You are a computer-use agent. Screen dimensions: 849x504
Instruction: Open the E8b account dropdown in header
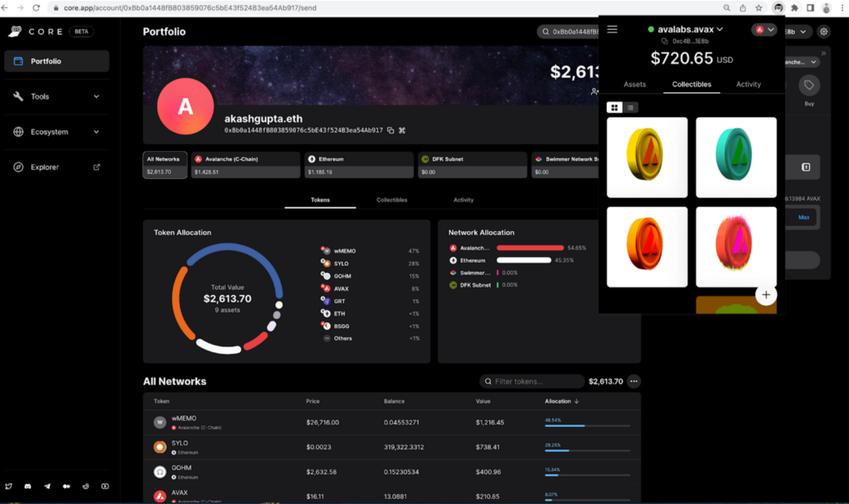798,31
